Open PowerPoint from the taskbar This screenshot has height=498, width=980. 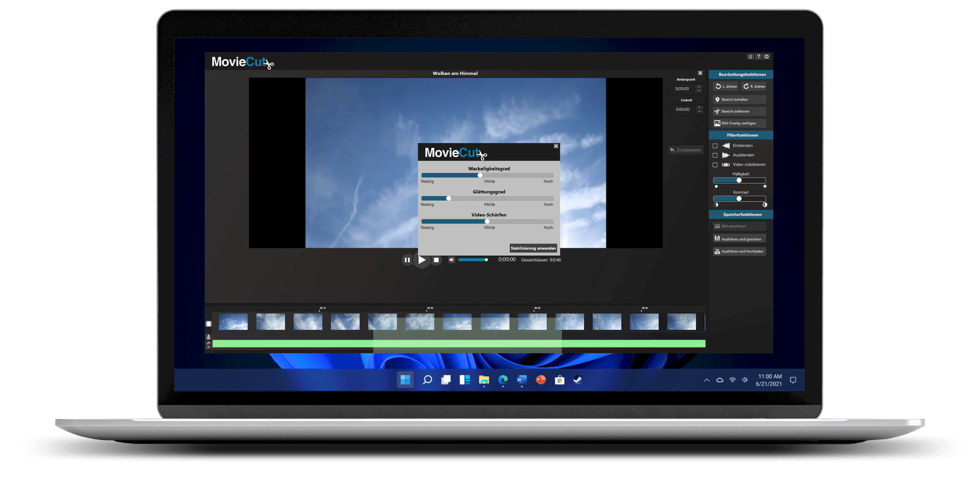[541, 380]
